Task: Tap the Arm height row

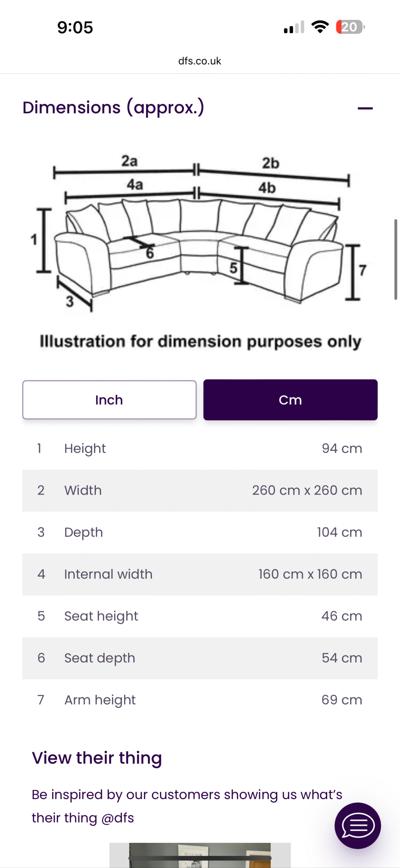Action: click(x=200, y=700)
